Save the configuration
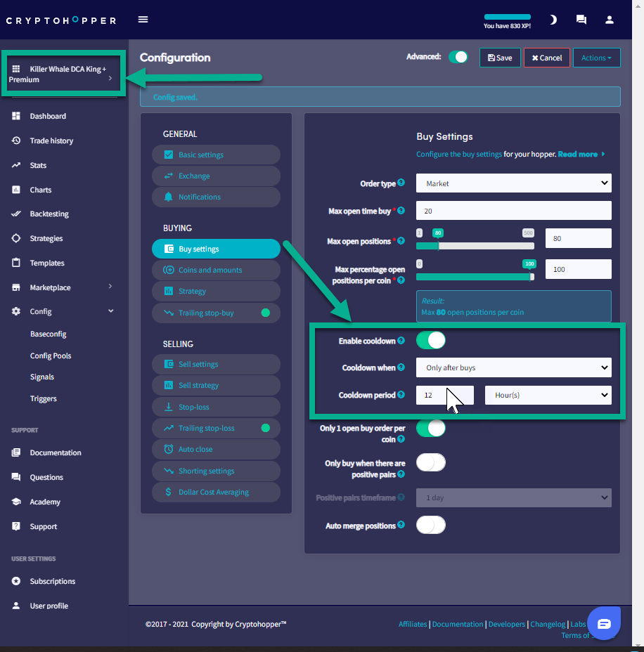 tap(500, 58)
